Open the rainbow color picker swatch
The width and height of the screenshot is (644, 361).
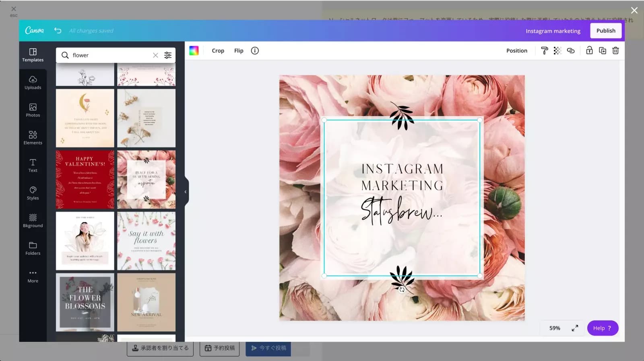click(x=194, y=51)
